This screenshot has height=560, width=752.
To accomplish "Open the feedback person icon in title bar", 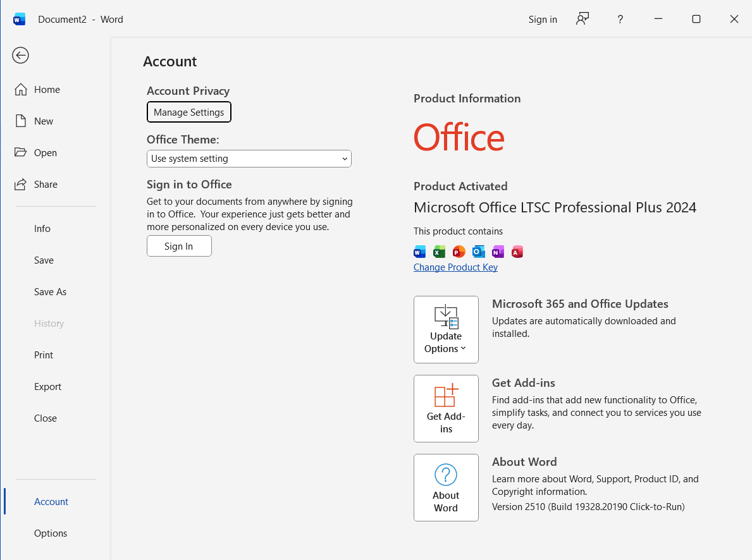I will click(x=582, y=19).
